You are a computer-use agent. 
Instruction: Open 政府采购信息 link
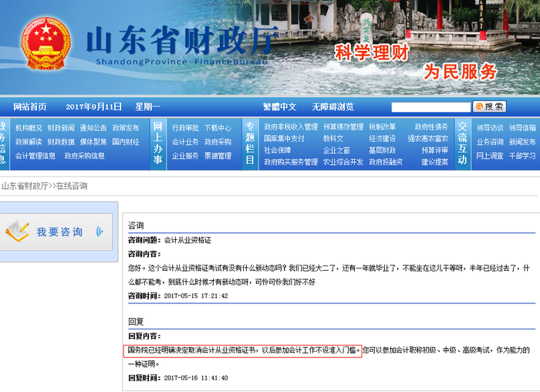(x=85, y=156)
